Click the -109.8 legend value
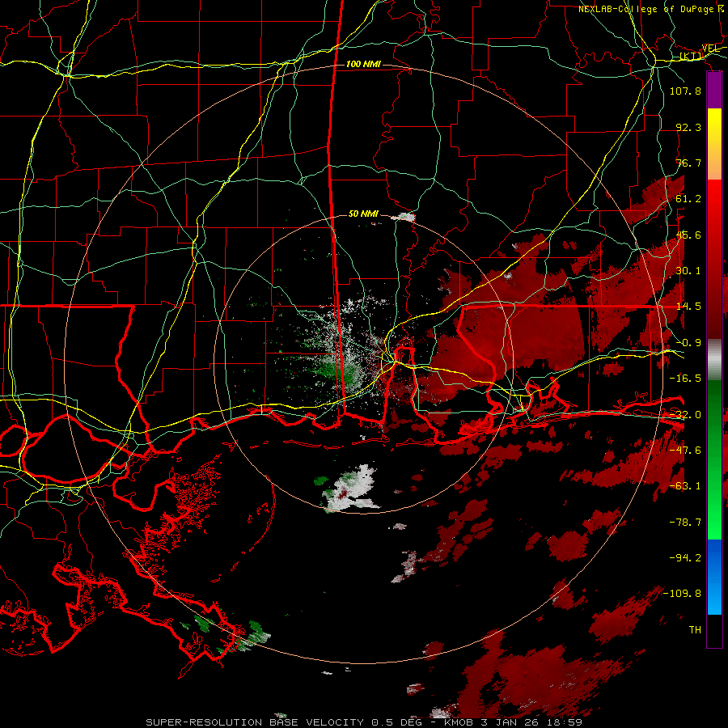The width and height of the screenshot is (728, 728). [682, 594]
